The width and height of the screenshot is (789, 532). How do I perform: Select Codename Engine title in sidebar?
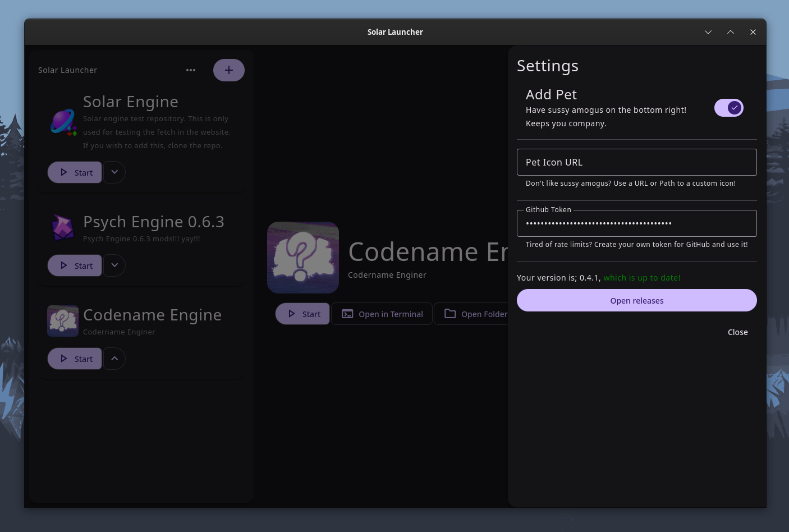(152, 315)
